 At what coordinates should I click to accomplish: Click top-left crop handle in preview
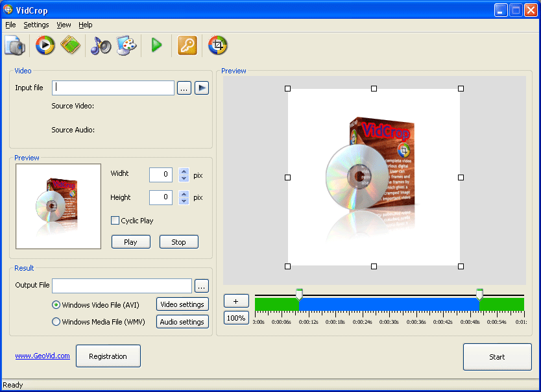(x=287, y=89)
